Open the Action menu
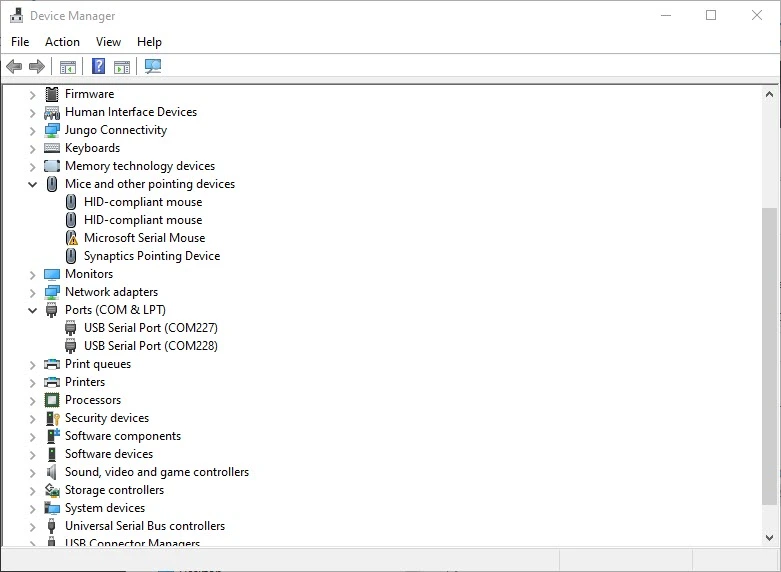The width and height of the screenshot is (781, 572). (x=62, y=42)
